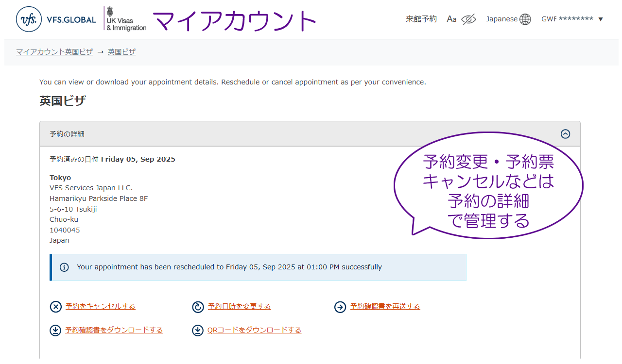Click the download icon beside 予約確認書をダウンロードする
622x364 pixels.
[56, 331]
